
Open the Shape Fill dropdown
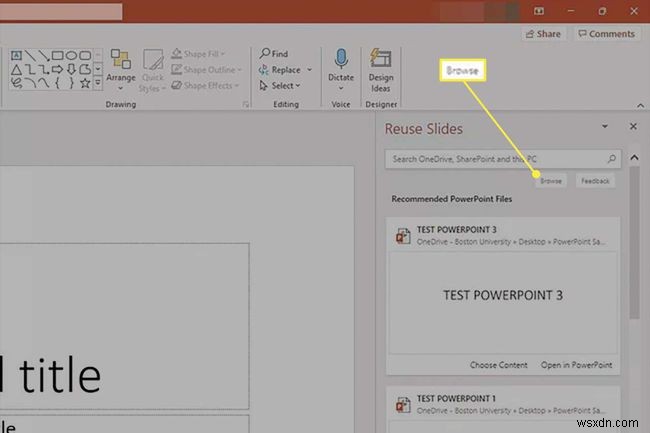pos(199,54)
